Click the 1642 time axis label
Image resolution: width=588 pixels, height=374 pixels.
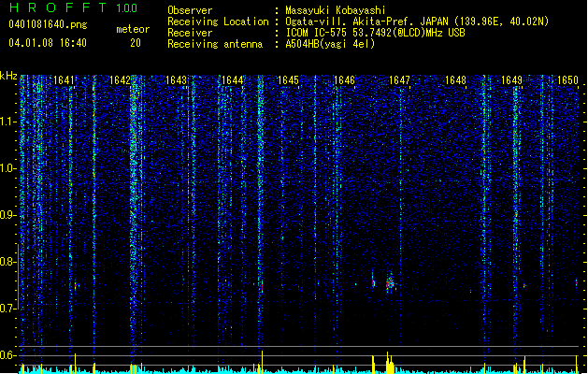tap(120, 80)
